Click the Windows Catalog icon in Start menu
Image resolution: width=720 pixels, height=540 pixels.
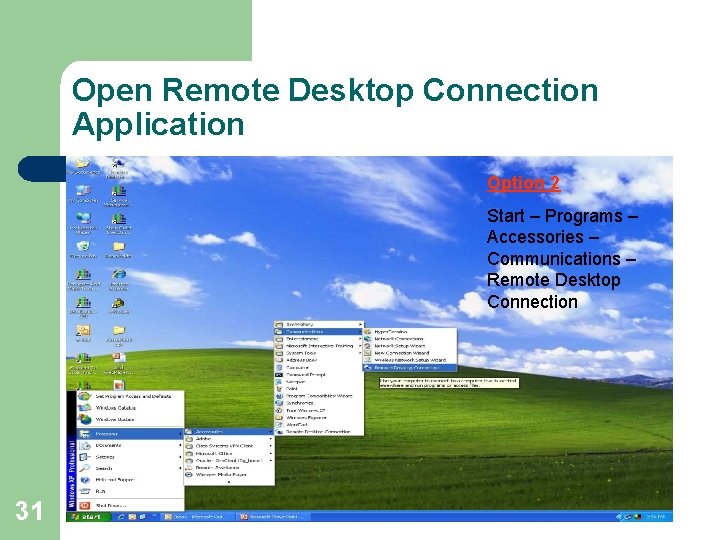point(84,407)
